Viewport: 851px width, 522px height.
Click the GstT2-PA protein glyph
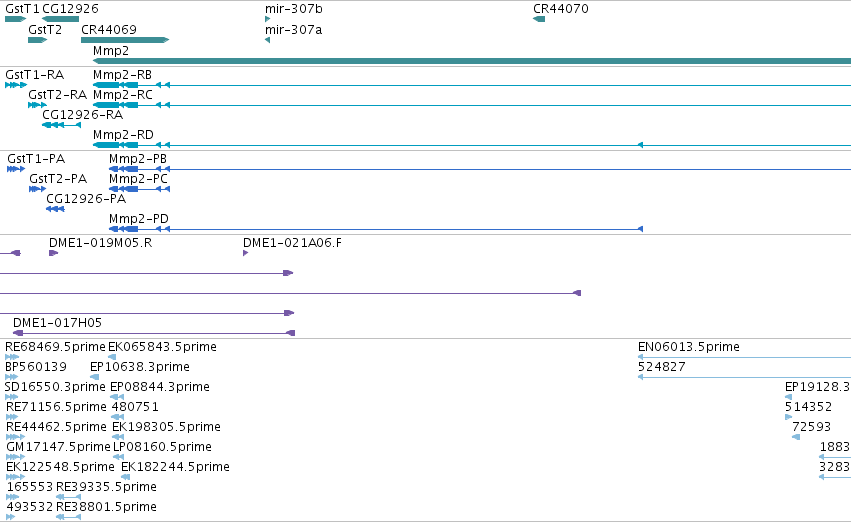37,189
